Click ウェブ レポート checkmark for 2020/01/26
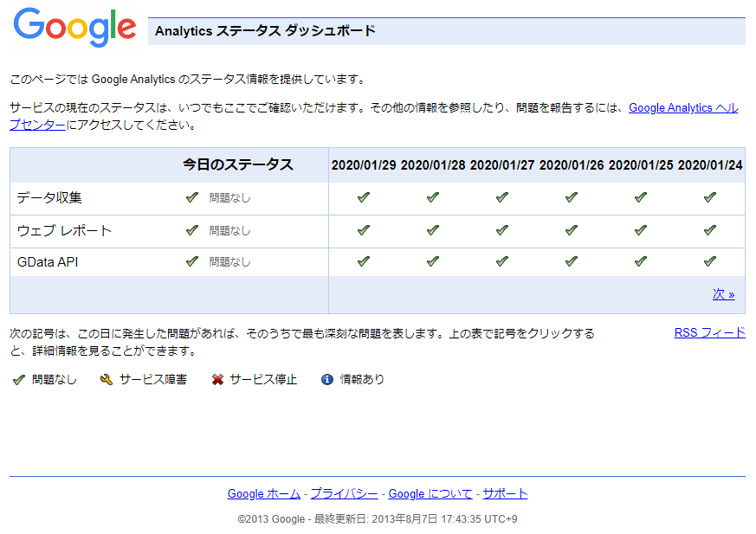 coord(572,230)
